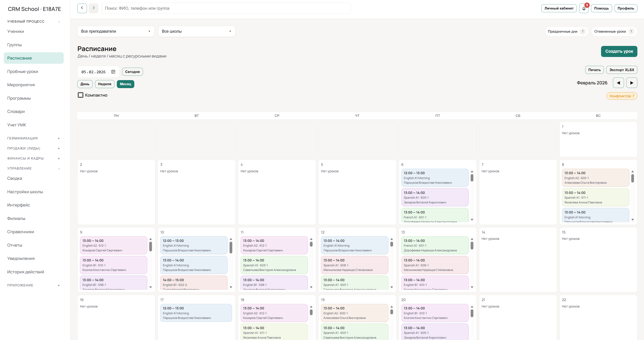Open the Все преподаватели dropdown
The height and width of the screenshot is (340, 644).
click(x=116, y=31)
